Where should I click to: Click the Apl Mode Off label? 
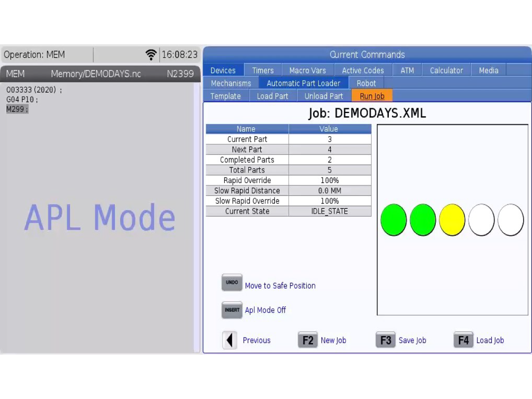tap(265, 310)
